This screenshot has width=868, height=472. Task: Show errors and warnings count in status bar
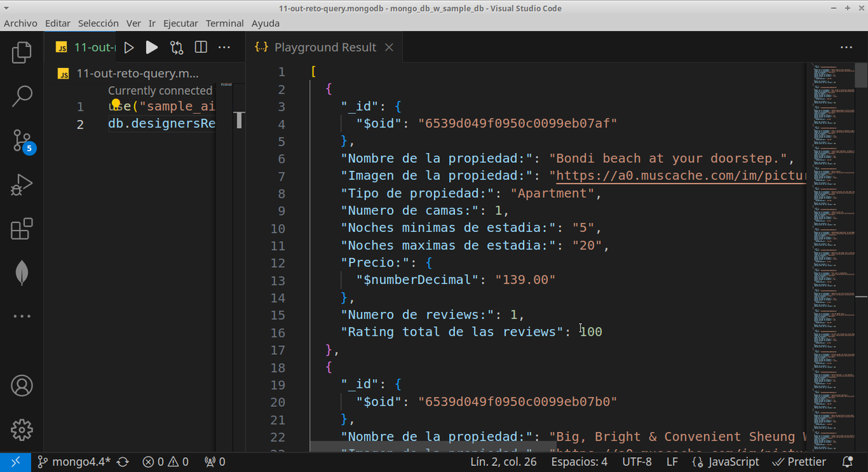pos(165,462)
